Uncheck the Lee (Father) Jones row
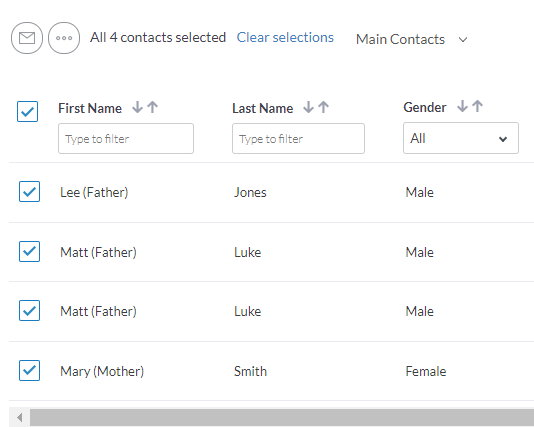The width and height of the screenshot is (534, 427). pos(29,192)
